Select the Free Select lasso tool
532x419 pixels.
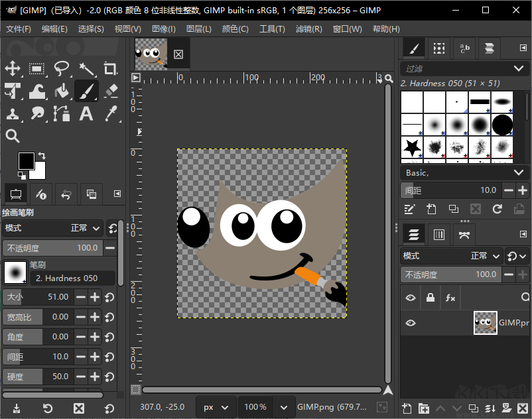(x=60, y=69)
